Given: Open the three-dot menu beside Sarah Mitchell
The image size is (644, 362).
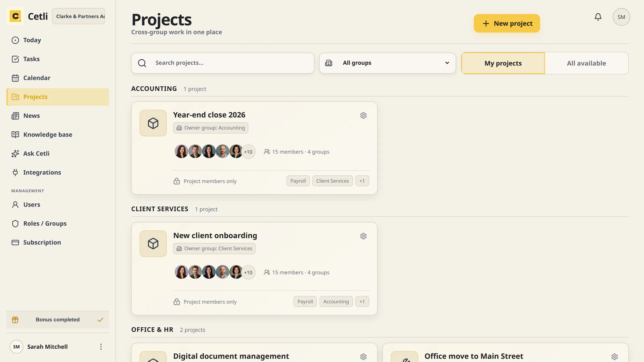Looking at the screenshot, I should pyautogui.click(x=101, y=347).
